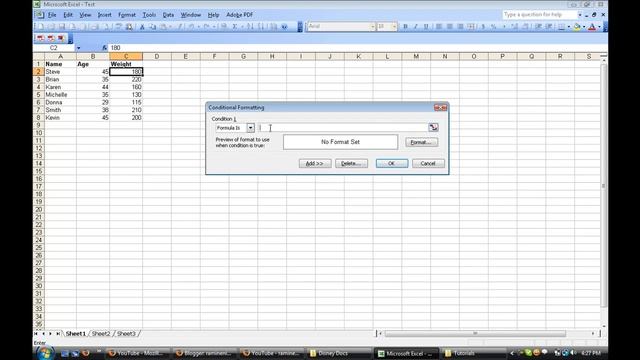Open the help question dropdown arrow
The image size is (640, 360).
click(x=579, y=15)
